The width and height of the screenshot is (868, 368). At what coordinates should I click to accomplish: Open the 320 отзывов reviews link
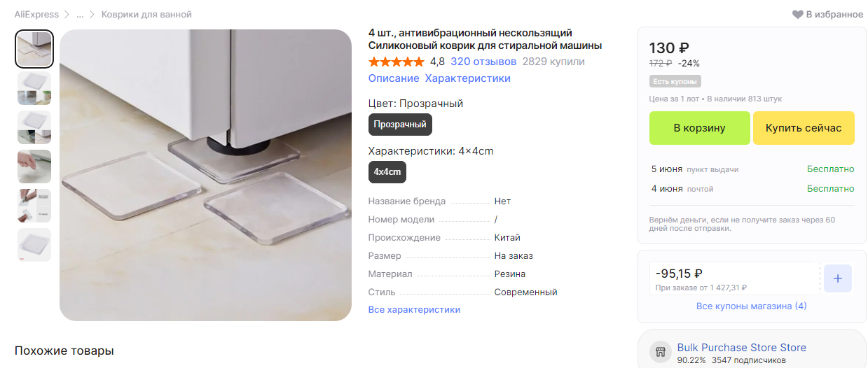click(483, 62)
